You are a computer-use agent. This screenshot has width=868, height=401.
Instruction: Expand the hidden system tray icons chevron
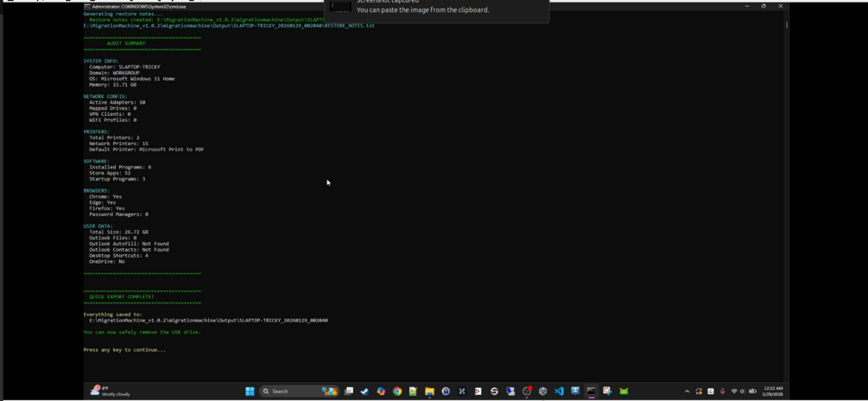coord(687,391)
